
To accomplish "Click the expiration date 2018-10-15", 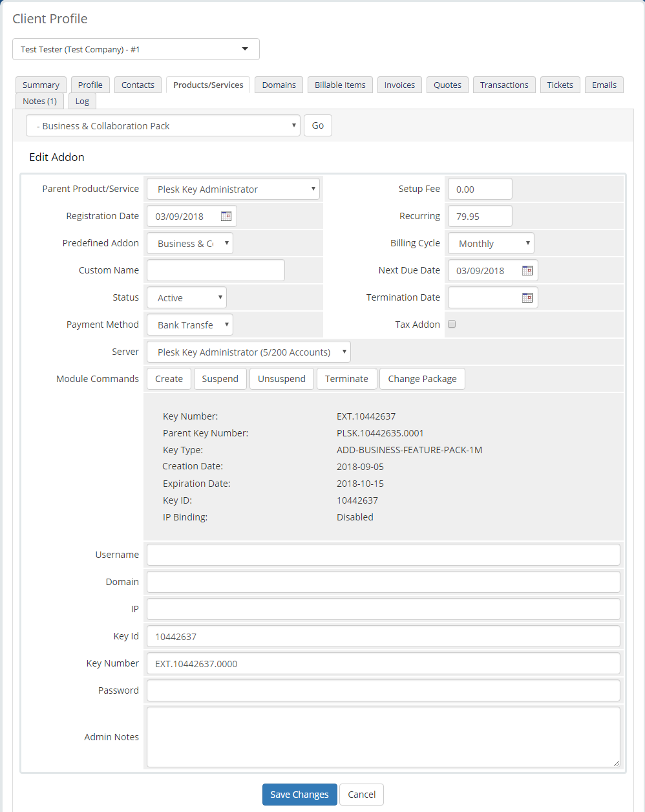I will (x=360, y=484).
